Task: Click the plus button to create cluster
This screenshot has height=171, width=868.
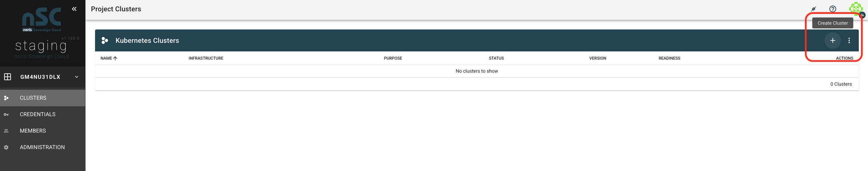Action: coord(832,40)
